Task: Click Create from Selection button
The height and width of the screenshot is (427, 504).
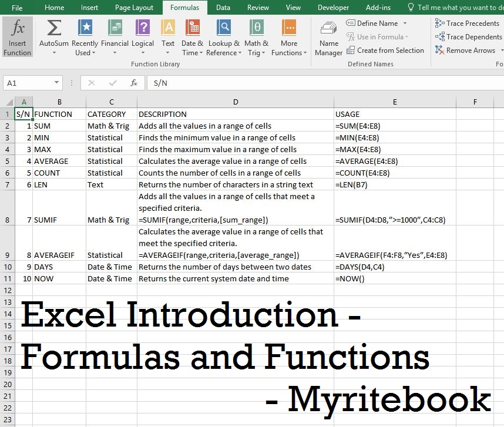Action: click(385, 51)
